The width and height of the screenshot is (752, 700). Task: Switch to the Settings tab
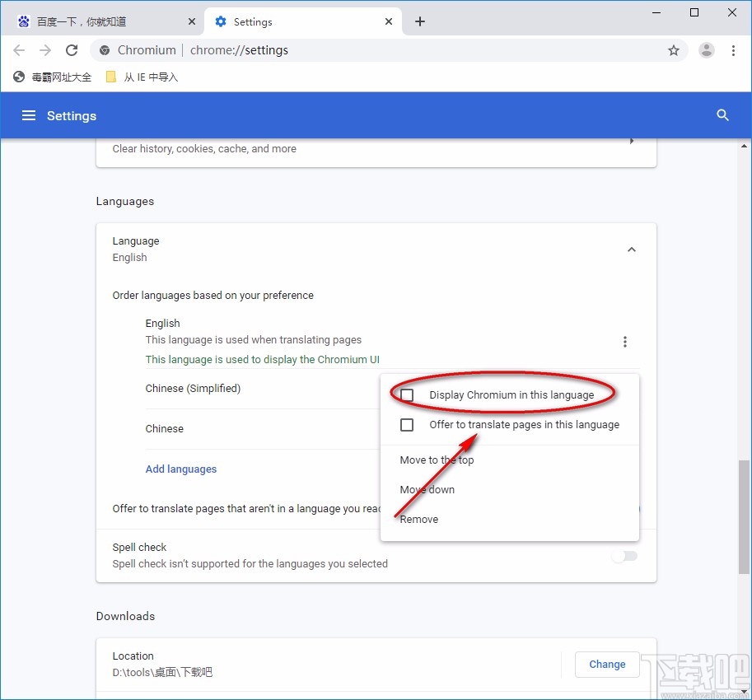pyautogui.click(x=302, y=21)
